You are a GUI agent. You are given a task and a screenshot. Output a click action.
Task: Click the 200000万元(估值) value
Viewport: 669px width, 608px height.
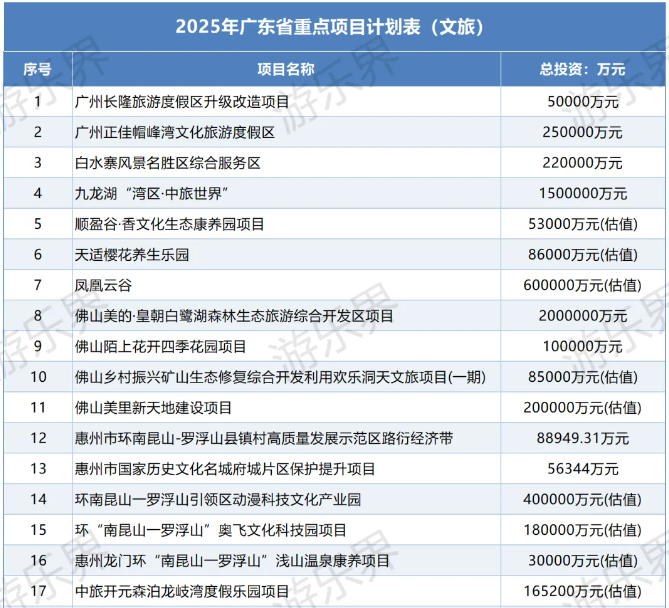pyautogui.click(x=583, y=407)
